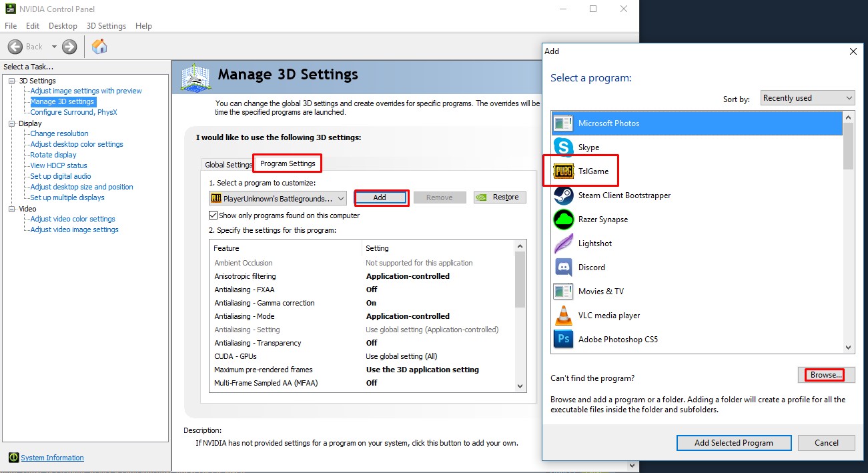Click the Feature column header
This screenshot has height=473, width=868.
point(286,248)
